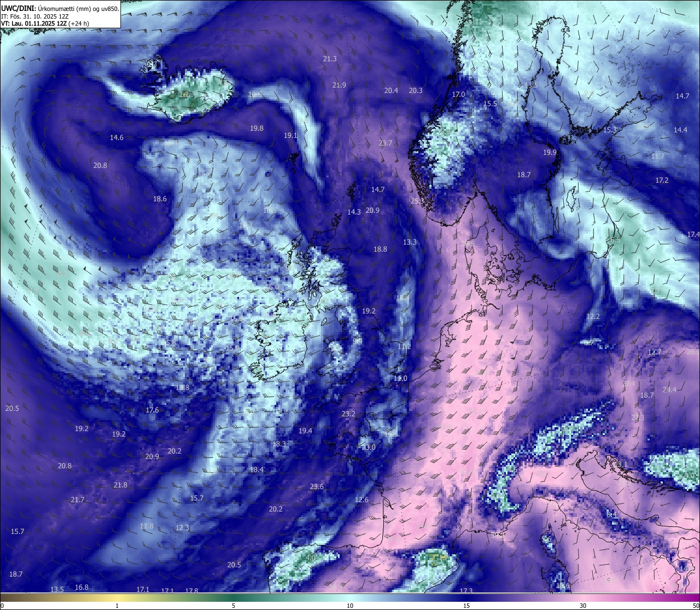The image size is (700, 610).
Task: Click the 12.6 value label
Action: (361, 499)
